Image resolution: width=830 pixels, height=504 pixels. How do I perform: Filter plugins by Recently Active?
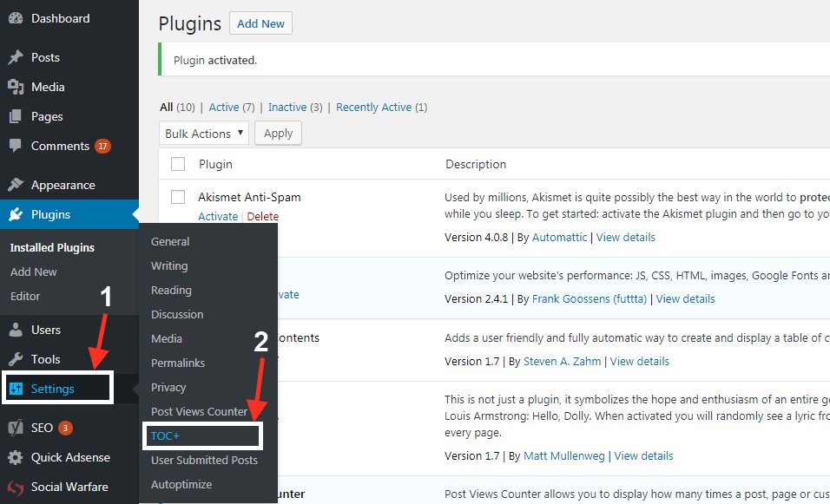(x=373, y=108)
